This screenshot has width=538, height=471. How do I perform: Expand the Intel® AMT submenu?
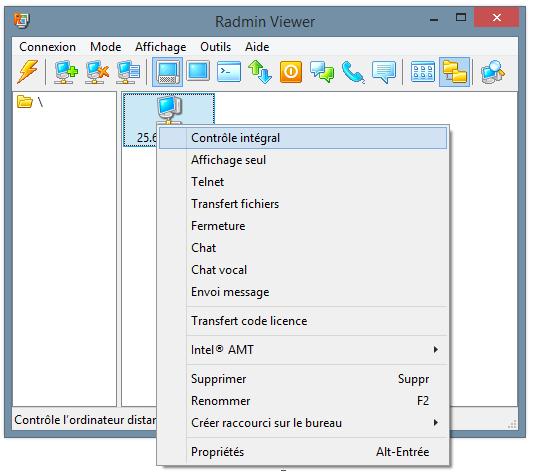click(x=303, y=350)
